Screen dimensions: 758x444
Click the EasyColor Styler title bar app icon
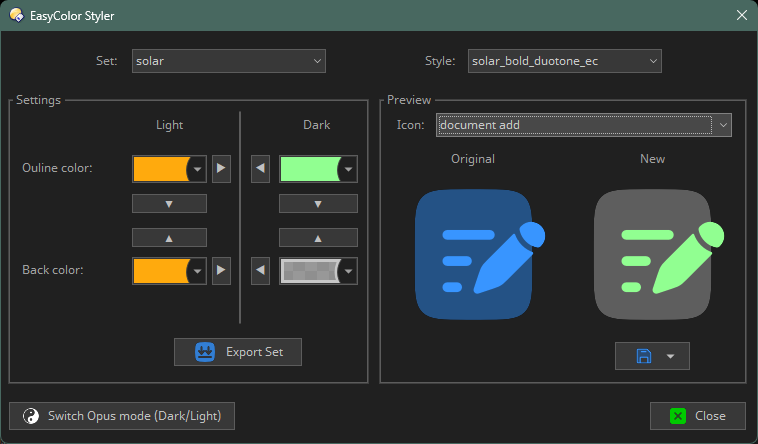click(16, 15)
